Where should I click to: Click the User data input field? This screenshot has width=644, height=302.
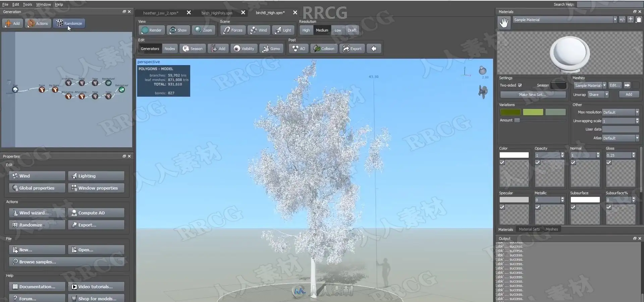pos(621,129)
